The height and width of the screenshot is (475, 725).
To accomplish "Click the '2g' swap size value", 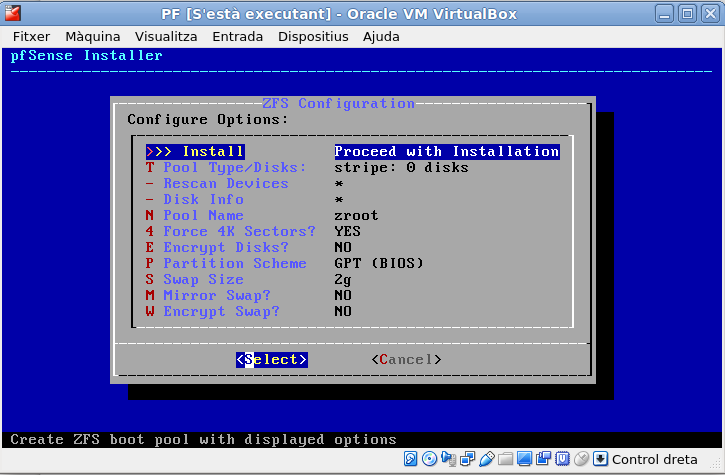I will 343,279.
